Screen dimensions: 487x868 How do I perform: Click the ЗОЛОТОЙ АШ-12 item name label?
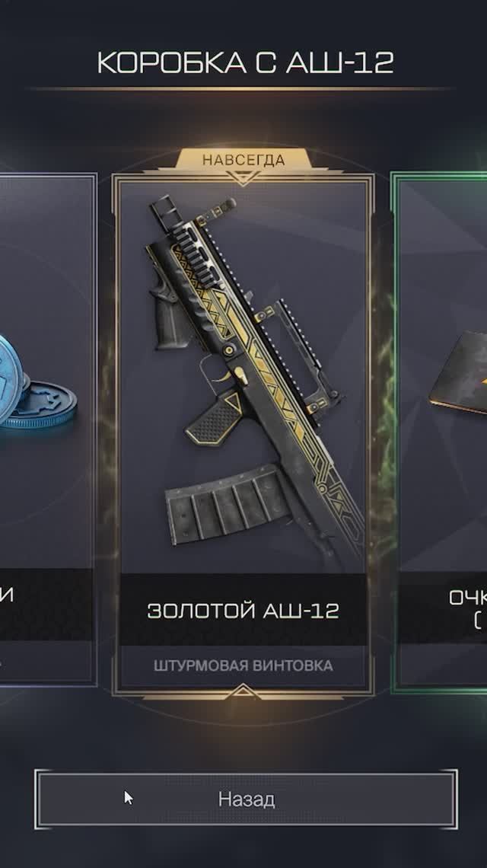(x=243, y=610)
